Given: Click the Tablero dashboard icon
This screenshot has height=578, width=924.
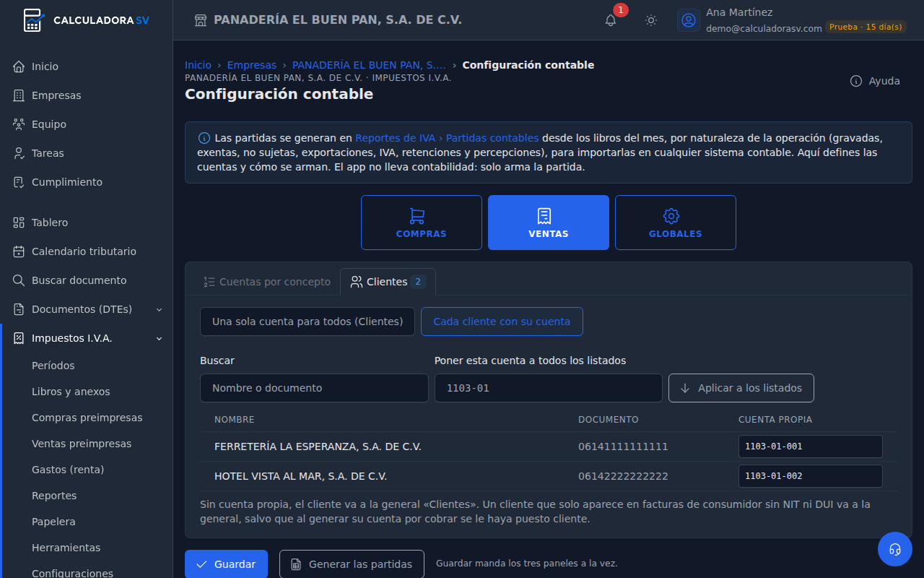Looking at the screenshot, I should [x=19, y=223].
